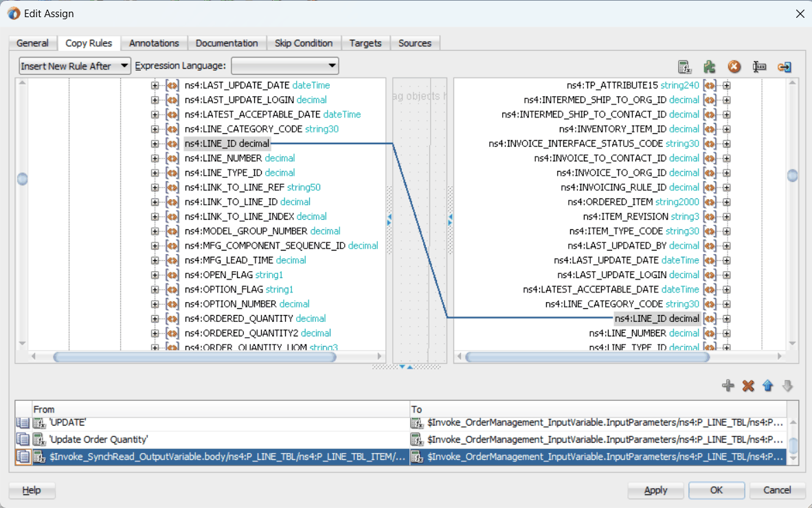812x508 pixels.
Task: Open the Sources tab
Action: coord(415,43)
